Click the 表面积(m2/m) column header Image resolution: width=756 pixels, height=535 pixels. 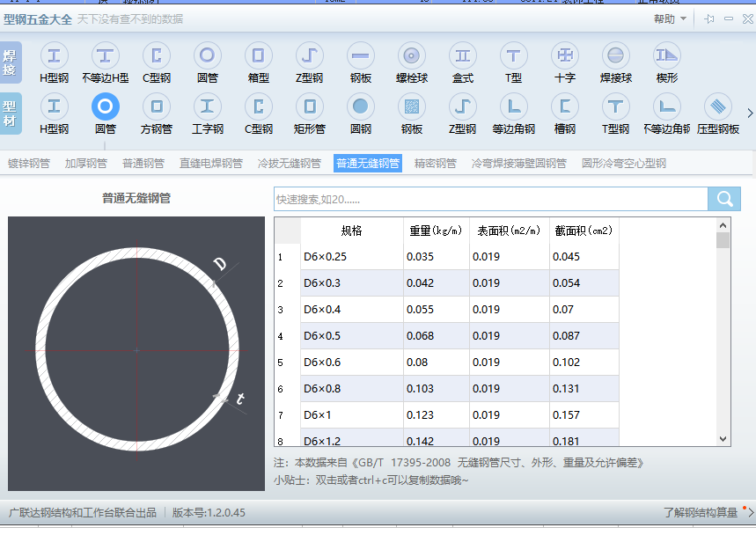[509, 231]
